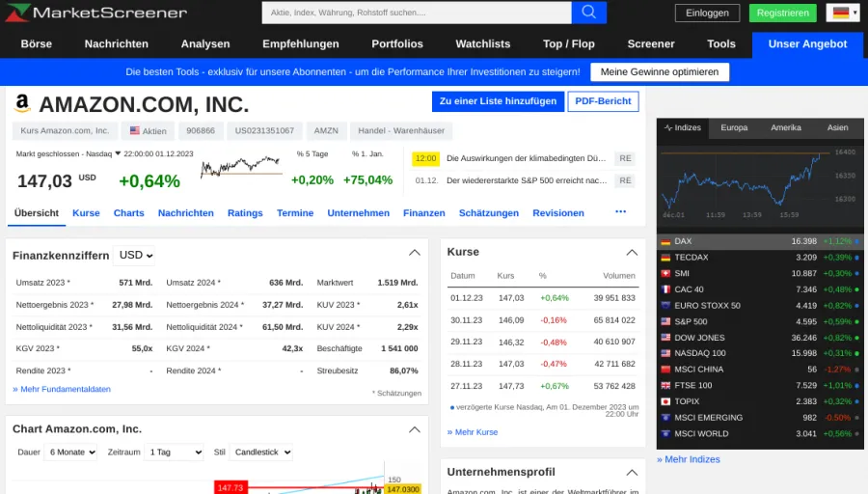Open the USD currency dropdown

click(x=135, y=256)
